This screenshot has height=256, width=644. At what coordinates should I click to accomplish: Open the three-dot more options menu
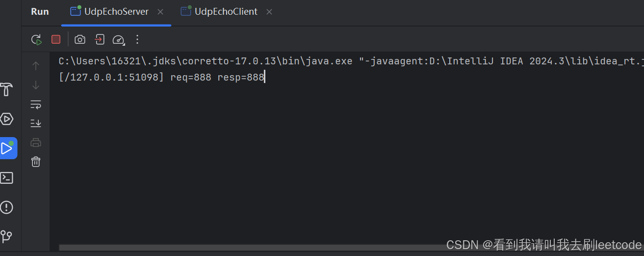coord(137,39)
